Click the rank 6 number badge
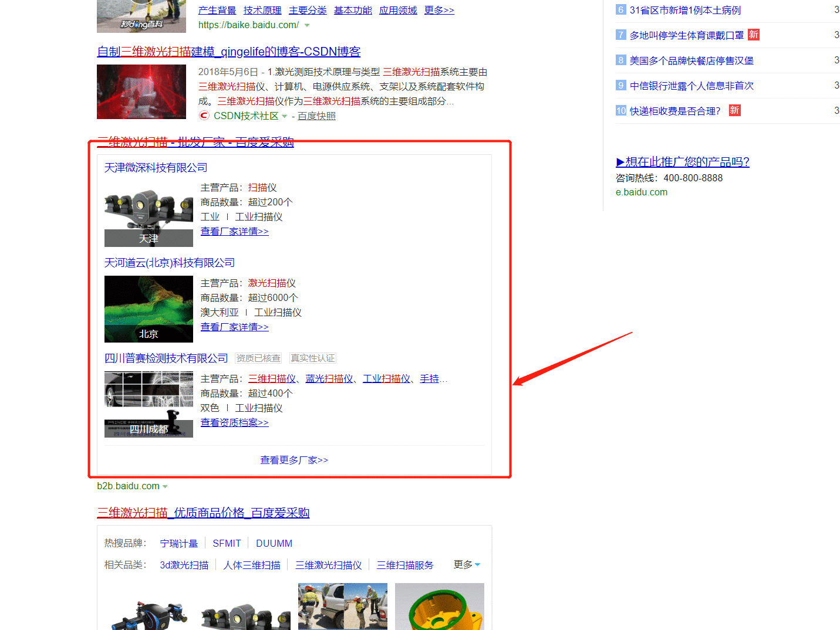The width and height of the screenshot is (840, 630). click(x=621, y=10)
